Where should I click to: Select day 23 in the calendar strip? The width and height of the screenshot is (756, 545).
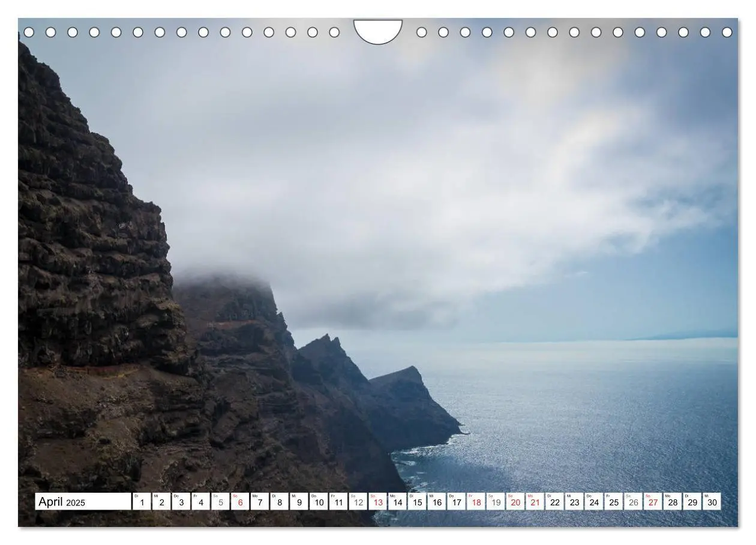point(574,502)
